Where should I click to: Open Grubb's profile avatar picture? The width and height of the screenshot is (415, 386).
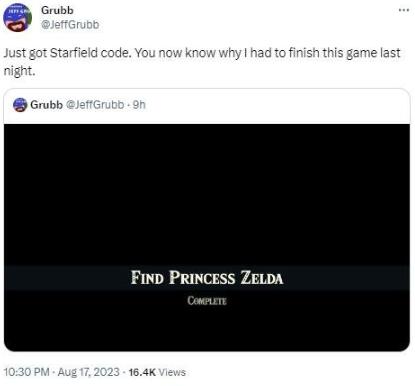tap(17, 17)
